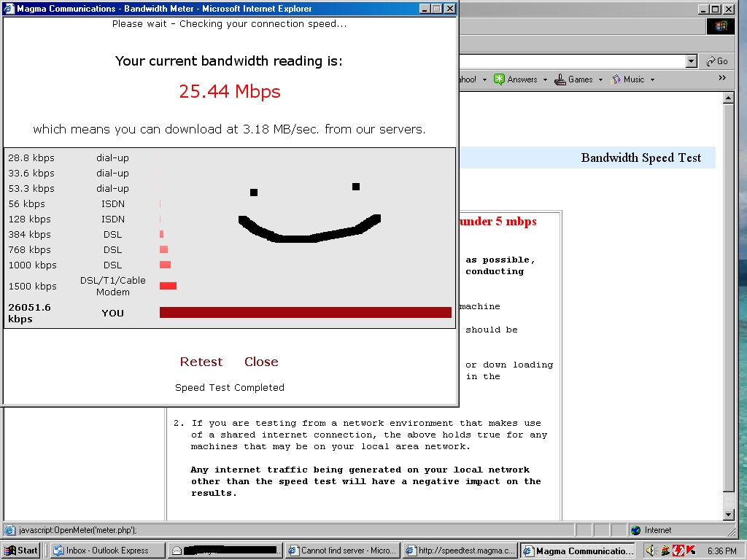Switch to Cannot find server taskbar window
This screenshot has width=747, height=560.
point(341,551)
